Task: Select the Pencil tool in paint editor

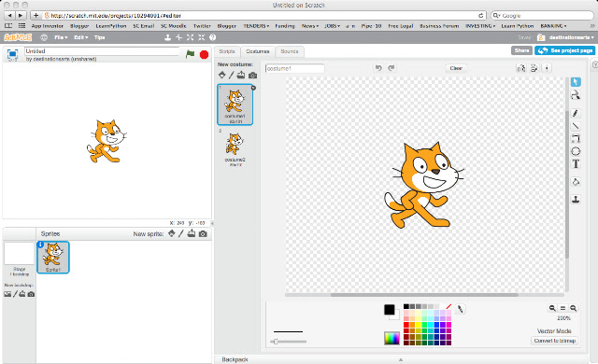Action: click(x=576, y=113)
